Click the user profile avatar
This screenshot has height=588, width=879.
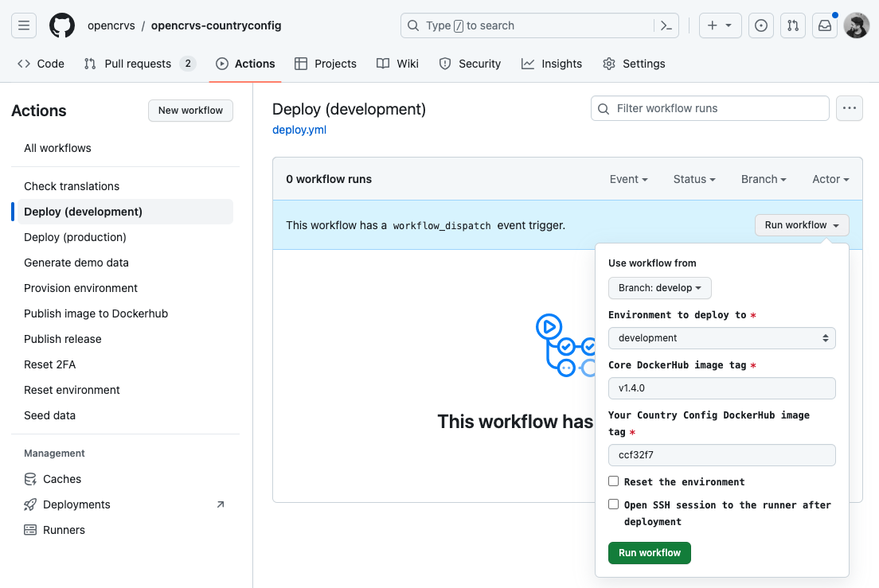[857, 25]
